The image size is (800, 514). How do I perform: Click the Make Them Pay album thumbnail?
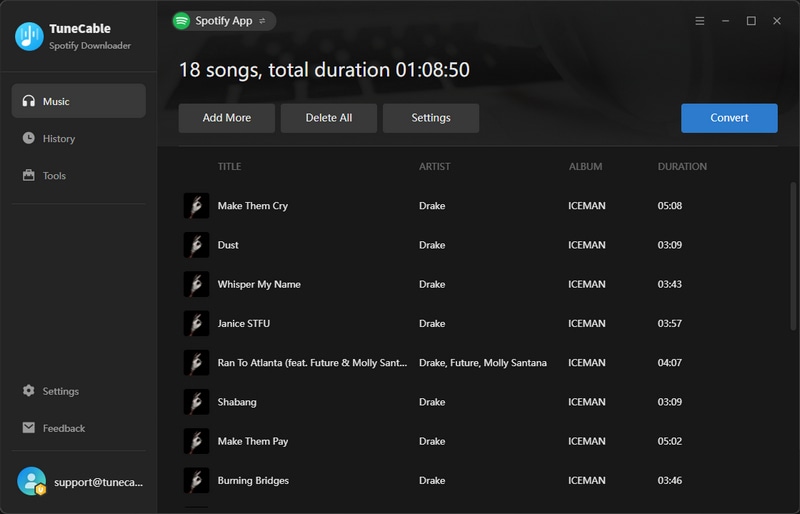pos(196,442)
